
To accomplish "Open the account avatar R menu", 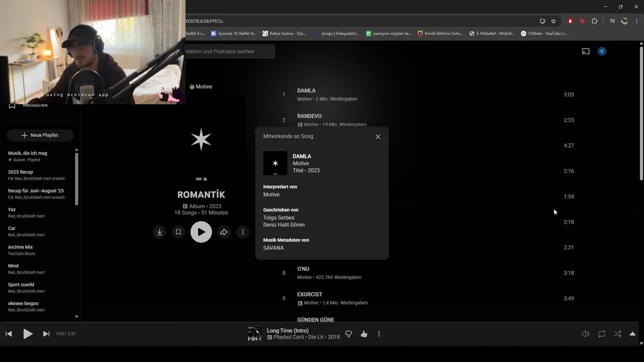I will [602, 51].
